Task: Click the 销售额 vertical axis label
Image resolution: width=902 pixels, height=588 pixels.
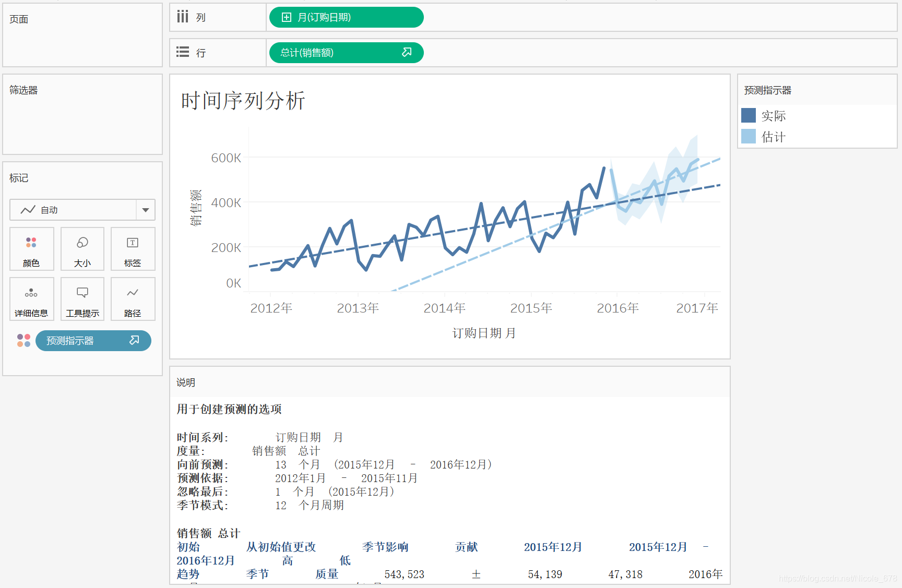Action: [x=196, y=208]
